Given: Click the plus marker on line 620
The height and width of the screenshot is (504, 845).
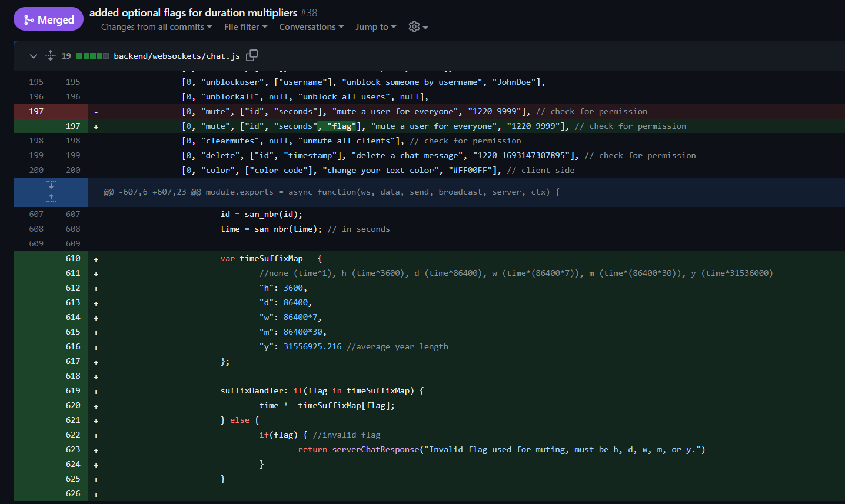Looking at the screenshot, I should (x=96, y=406).
